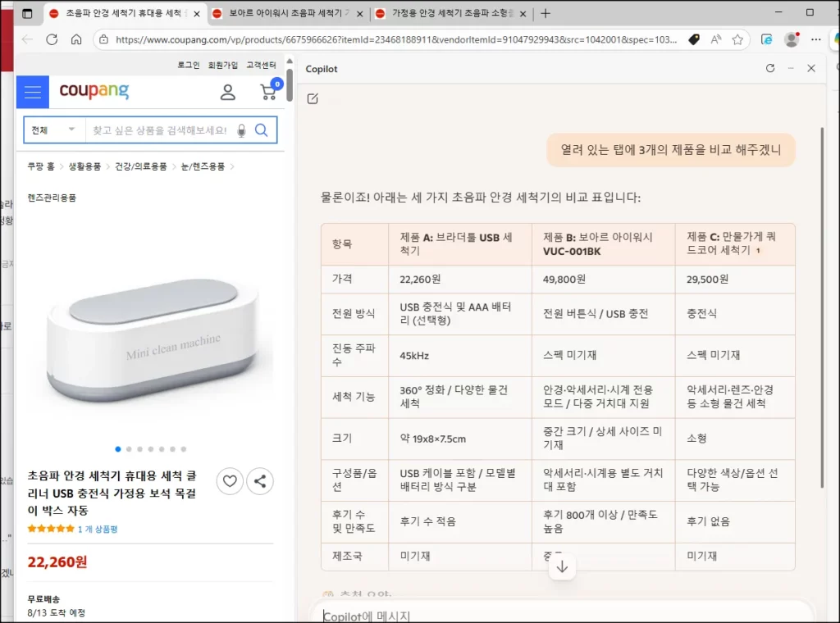Click the 회원가입 link
The image size is (840, 623).
(x=223, y=65)
